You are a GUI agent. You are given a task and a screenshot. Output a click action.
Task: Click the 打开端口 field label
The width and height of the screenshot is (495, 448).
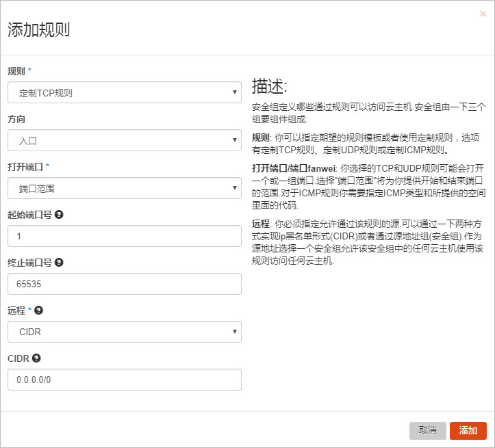[x=25, y=167]
